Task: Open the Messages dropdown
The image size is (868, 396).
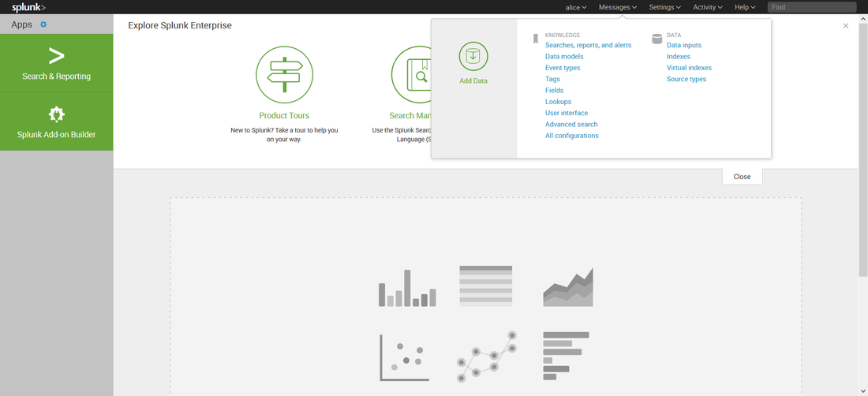Action: (x=618, y=7)
